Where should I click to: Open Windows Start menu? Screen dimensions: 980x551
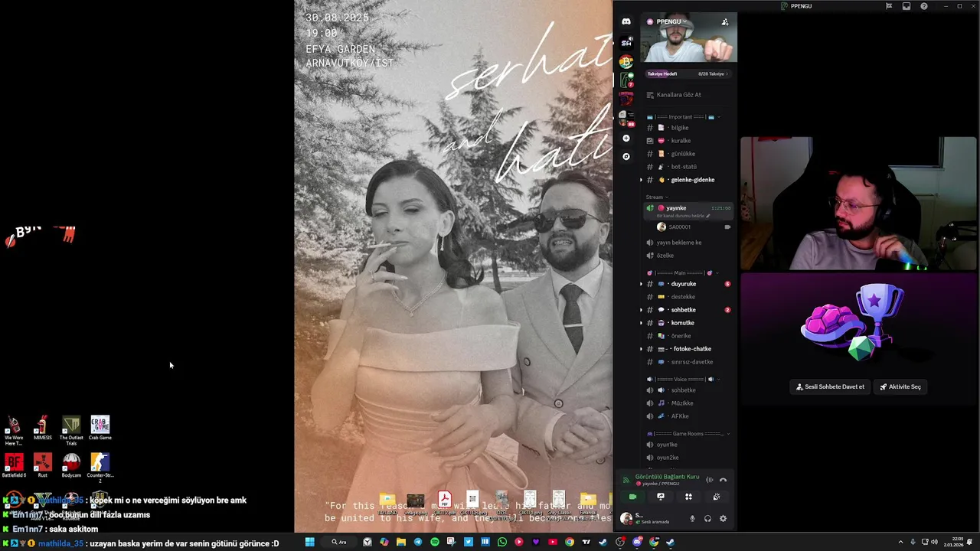pos(310,542)
